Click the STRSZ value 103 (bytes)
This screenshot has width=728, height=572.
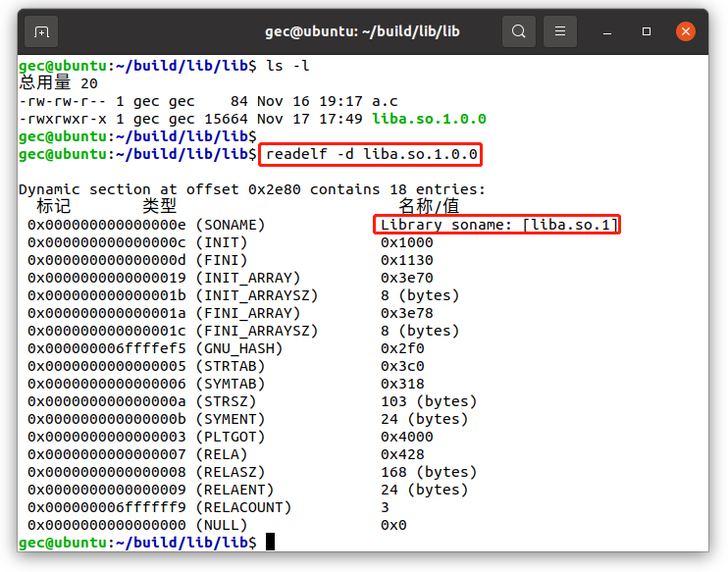pyautogui.click(x=429, y=401)
